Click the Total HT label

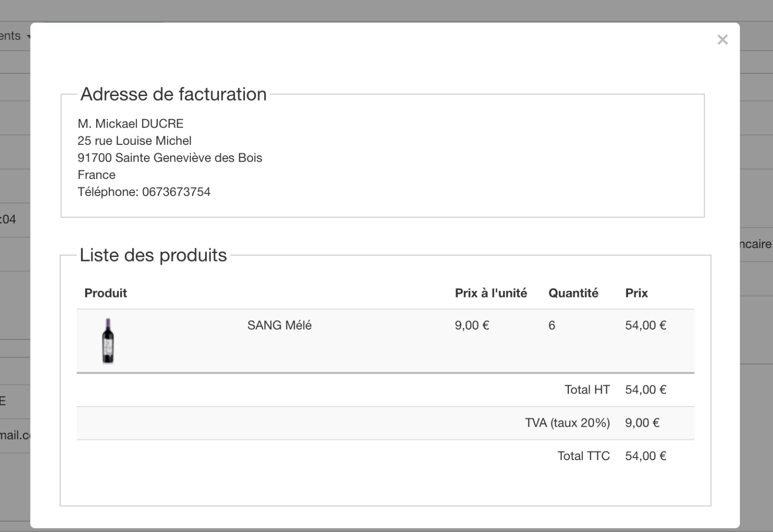pyautogui.click(x=587, y=390)
